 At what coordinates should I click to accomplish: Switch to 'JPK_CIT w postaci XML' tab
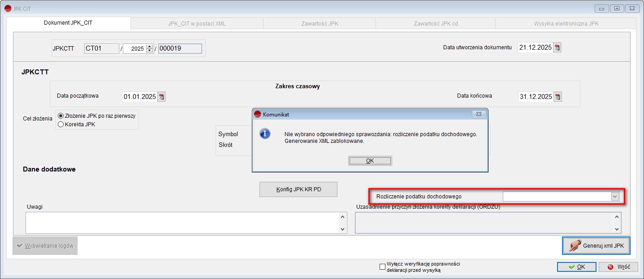point(197,23)
